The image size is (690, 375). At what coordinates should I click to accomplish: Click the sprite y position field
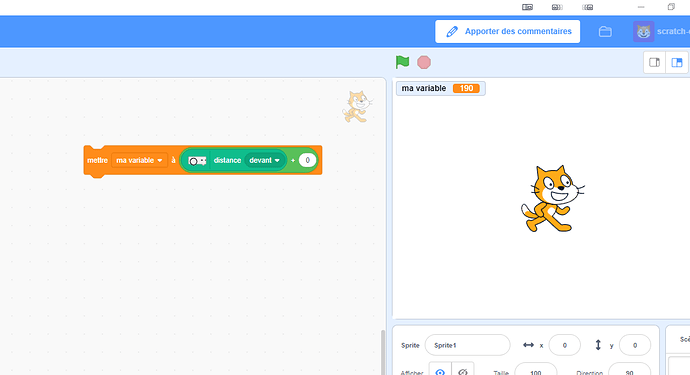635,345
